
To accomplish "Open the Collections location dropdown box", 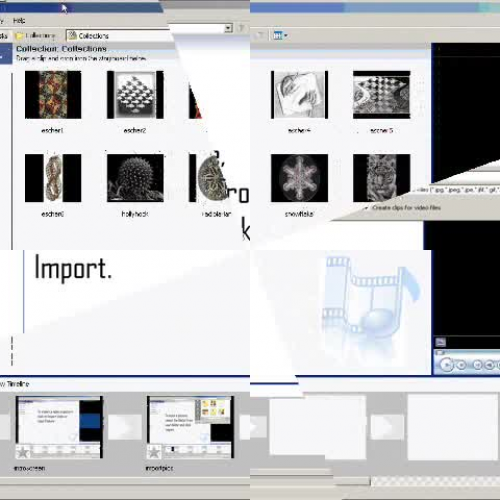I will point(119,35).
